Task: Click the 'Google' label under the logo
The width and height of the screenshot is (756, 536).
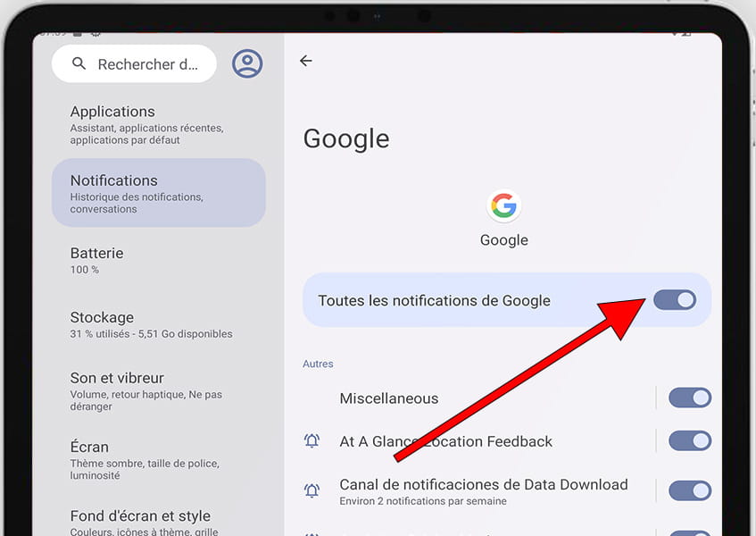Action: tap(503, 240)
